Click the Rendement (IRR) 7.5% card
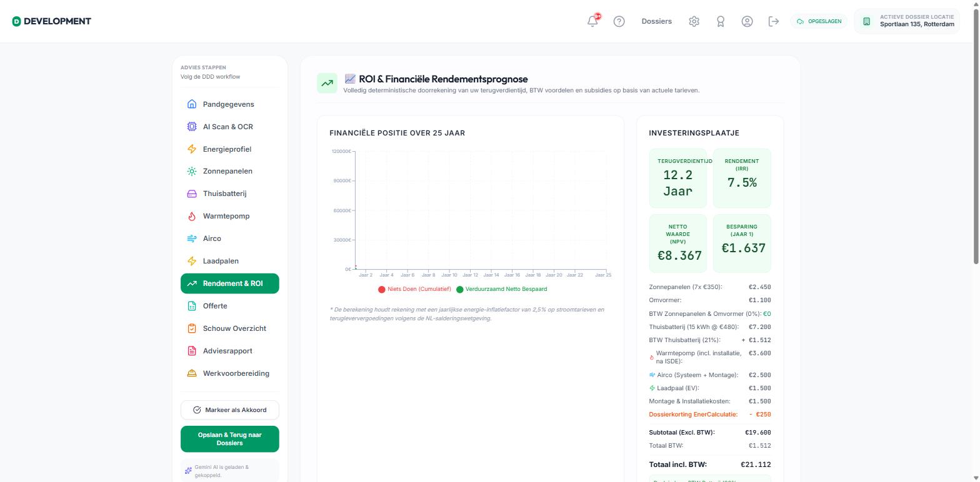The image size is (980, 482). [x=742, y=178]
